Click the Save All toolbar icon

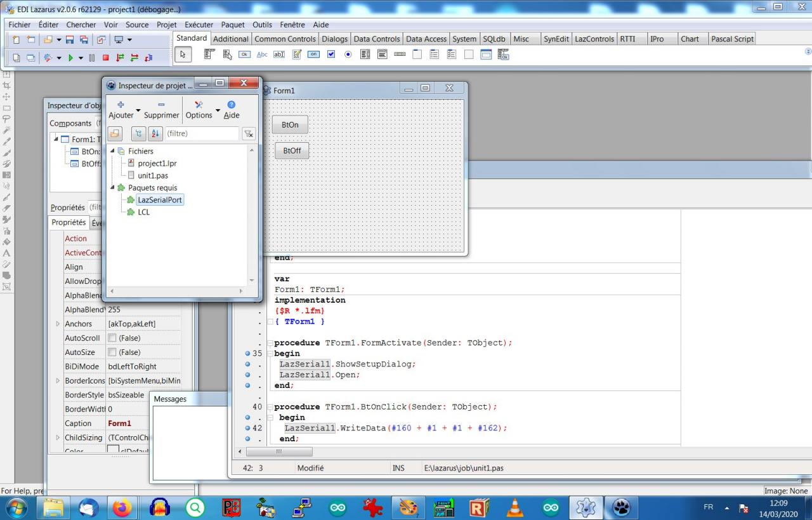(84, 39)
